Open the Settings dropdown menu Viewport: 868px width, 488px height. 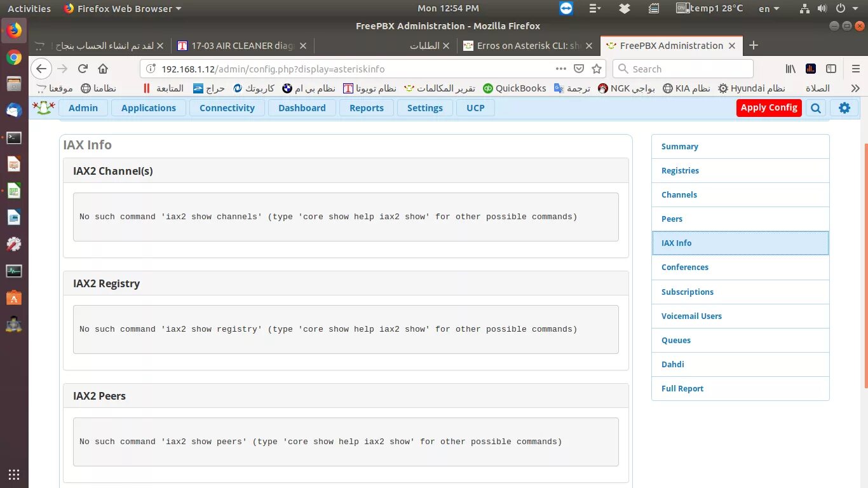click(425, 108)
